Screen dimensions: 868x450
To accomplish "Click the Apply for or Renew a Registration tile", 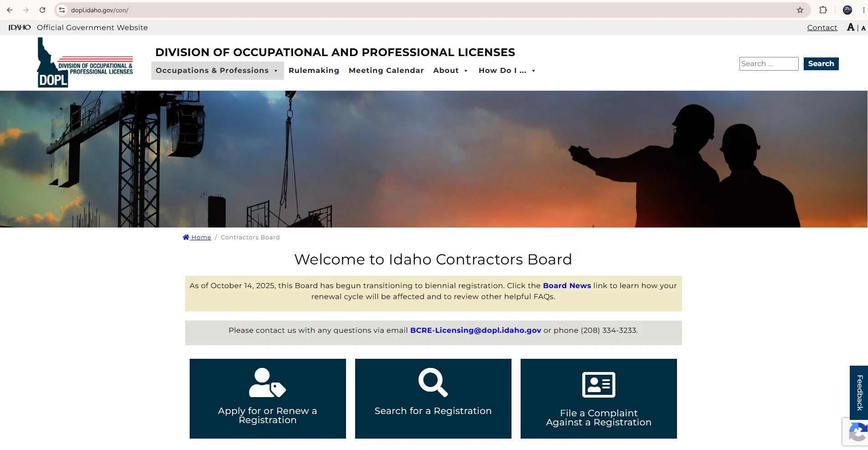I will (x=268, y=398).
